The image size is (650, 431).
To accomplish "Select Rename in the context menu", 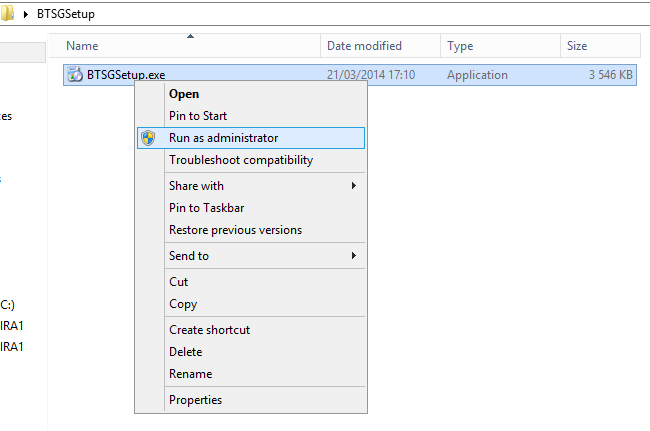I will [190, 374].
